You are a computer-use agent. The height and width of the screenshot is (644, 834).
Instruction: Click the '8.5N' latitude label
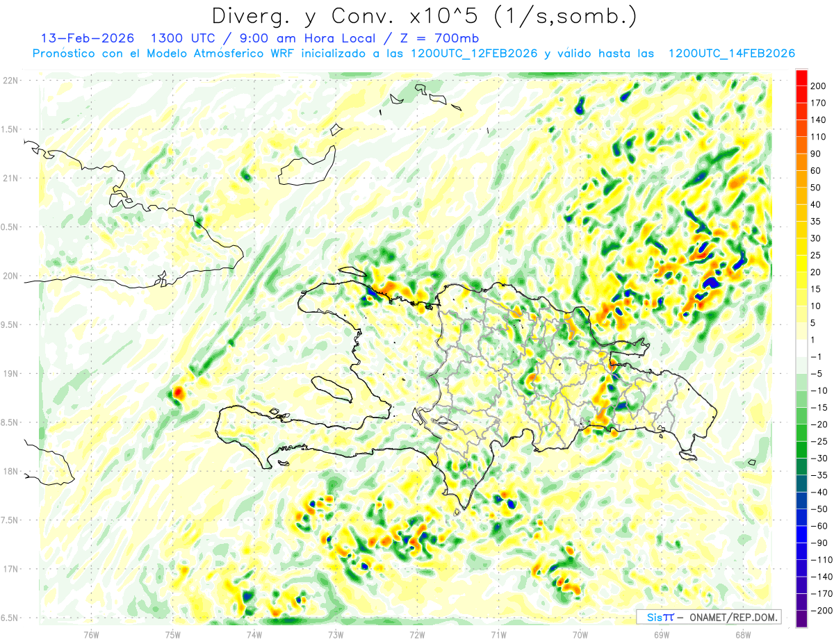click(x=10, y=422)
